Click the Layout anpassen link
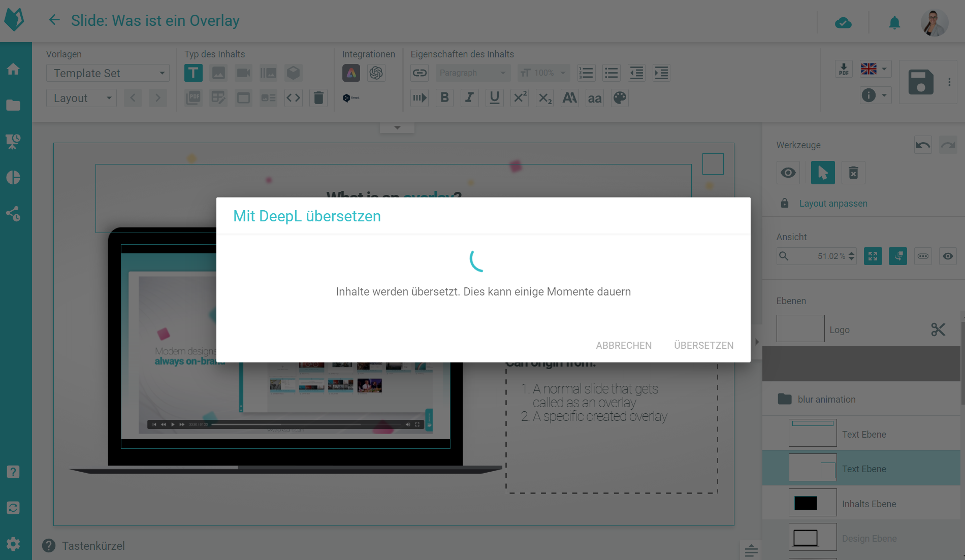Viewport: 965px width, 560px height. [833, 204]
